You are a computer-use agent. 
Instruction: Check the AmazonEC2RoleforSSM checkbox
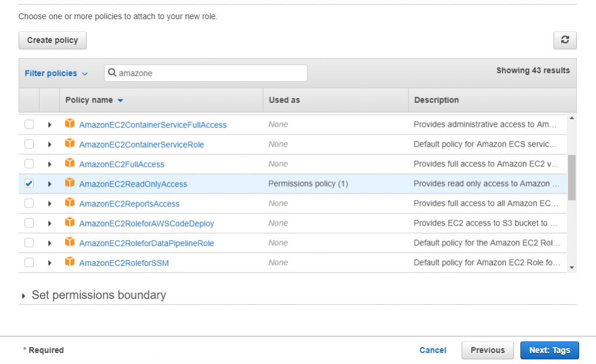coord(29,263)
